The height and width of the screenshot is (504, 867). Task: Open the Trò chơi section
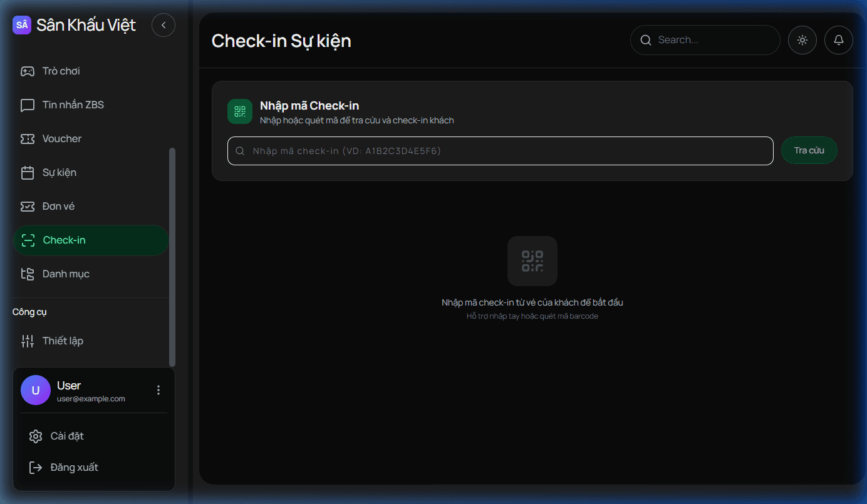click(x=27, y=71)
